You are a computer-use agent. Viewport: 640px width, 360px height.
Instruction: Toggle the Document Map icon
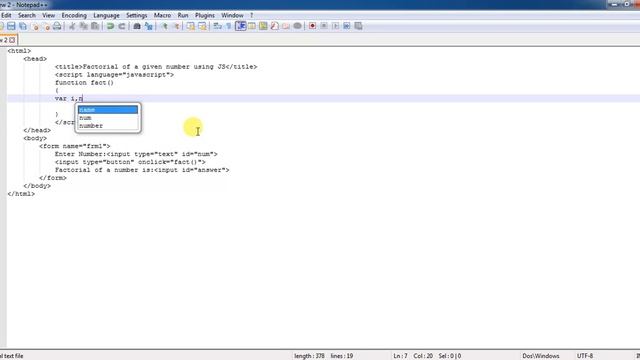[263, 26]
